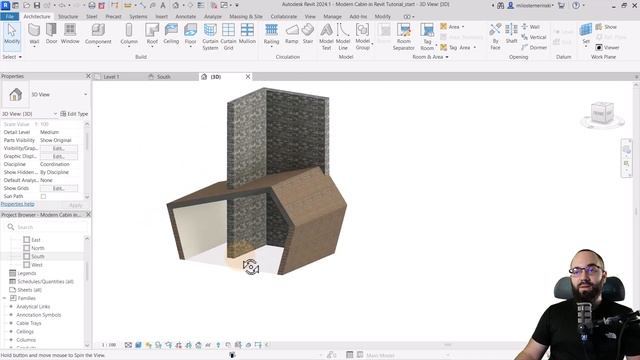Open the Room & Area panel dropdown
This screenshot has height=360, width=640.
click(x=430, y=57)
